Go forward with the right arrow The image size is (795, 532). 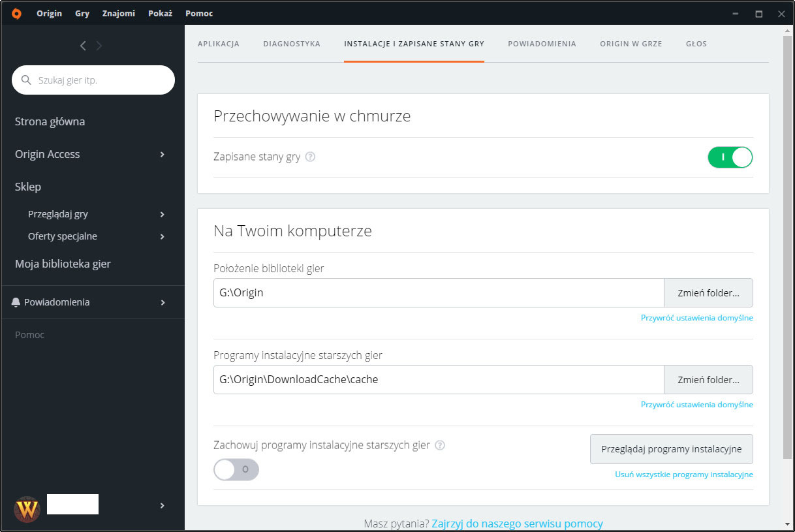click(99, 46)
